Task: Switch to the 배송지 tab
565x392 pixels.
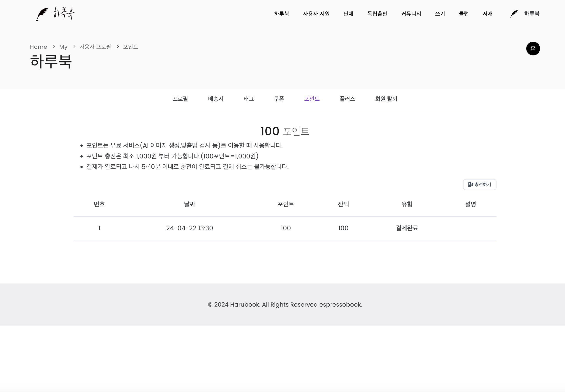Action: [x=216, y=99]
